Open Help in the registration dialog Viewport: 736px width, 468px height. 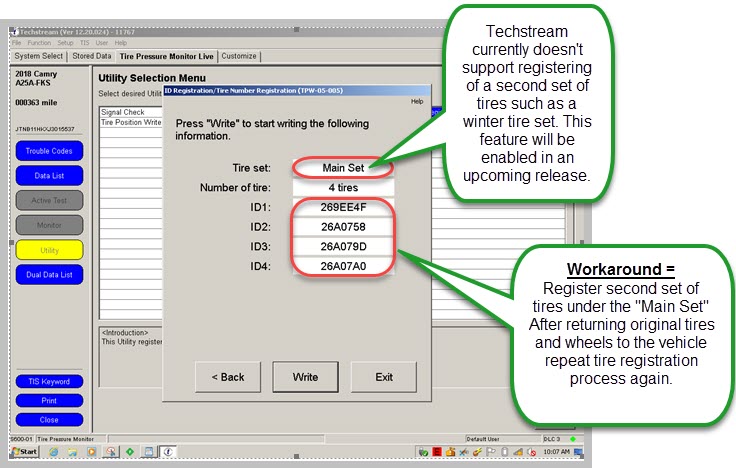[x=417, y=101]
